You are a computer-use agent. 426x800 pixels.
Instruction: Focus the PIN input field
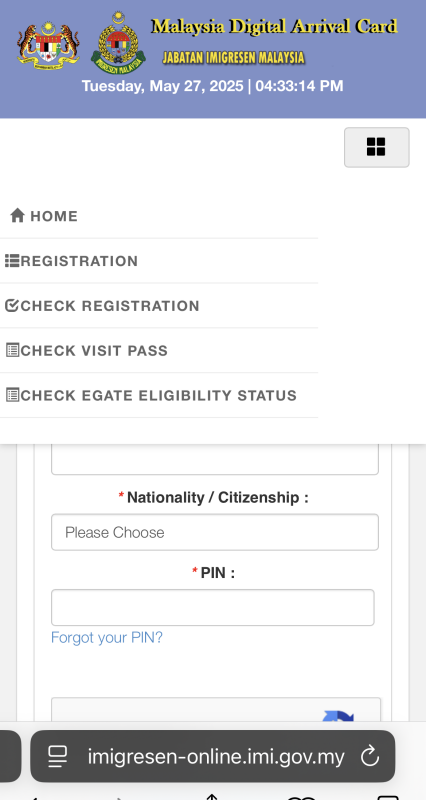[x=213, y=608]
